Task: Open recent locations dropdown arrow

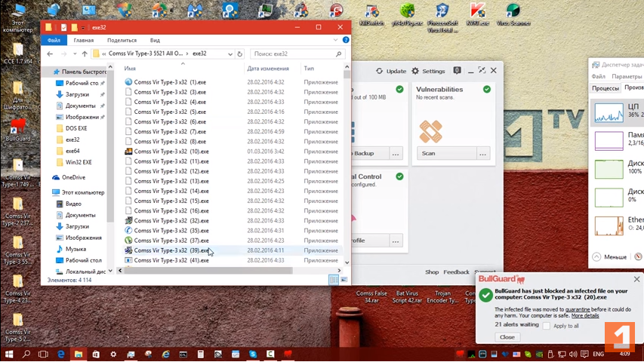Action: 75,54
